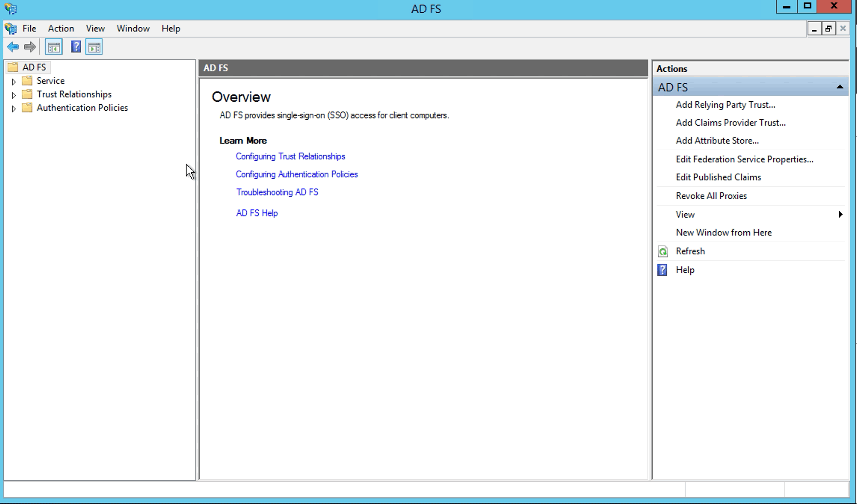Toggle the Show/Hide Action Pane icon
The height and width of the screenshot is (504, 857).
[94, 47]
